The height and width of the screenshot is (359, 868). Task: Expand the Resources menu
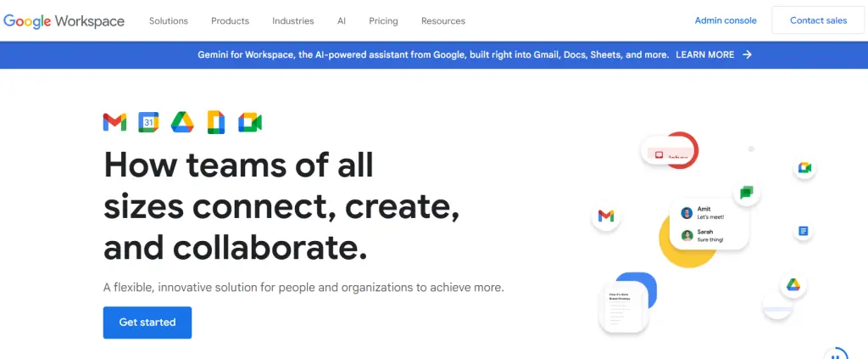443,20
